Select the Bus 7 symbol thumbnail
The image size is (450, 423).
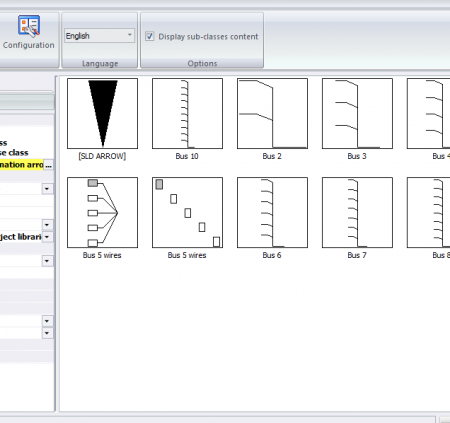point(357,212)
